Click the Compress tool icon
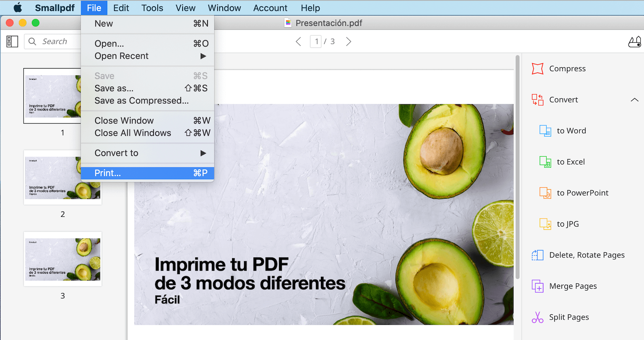The image size is (644, 340). [538, 69]
